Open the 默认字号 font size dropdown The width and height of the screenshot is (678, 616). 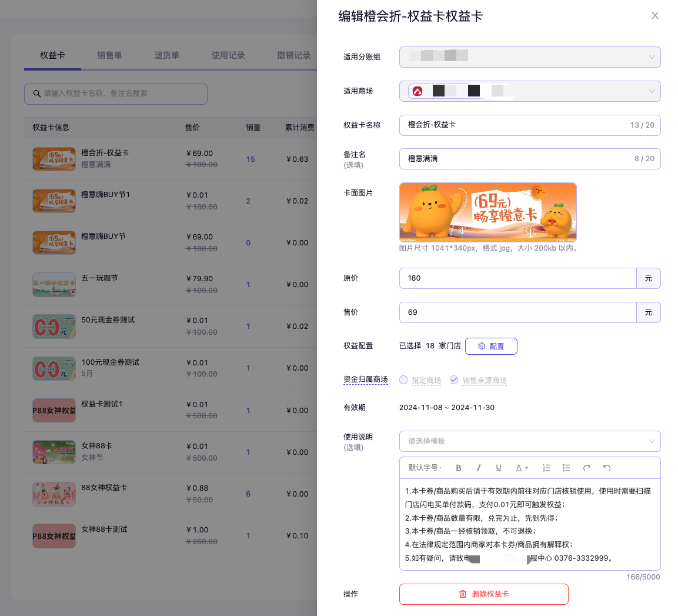coord(425,468)
